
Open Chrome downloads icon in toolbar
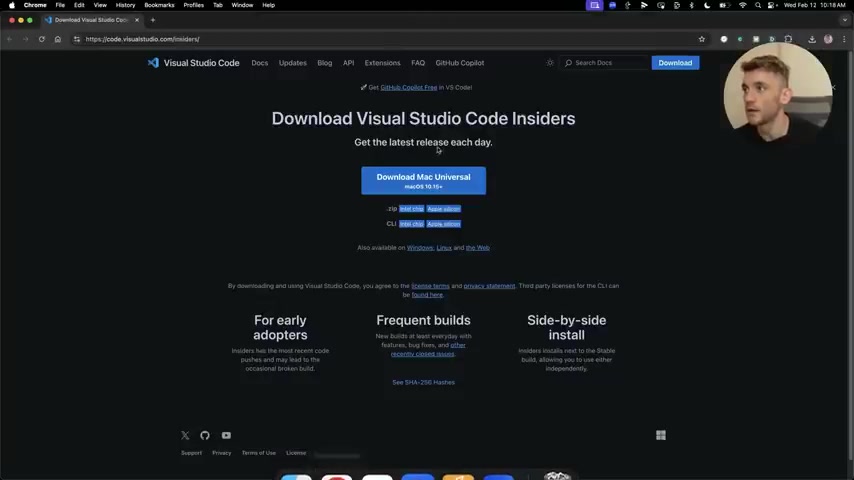(x=812, y=39)
